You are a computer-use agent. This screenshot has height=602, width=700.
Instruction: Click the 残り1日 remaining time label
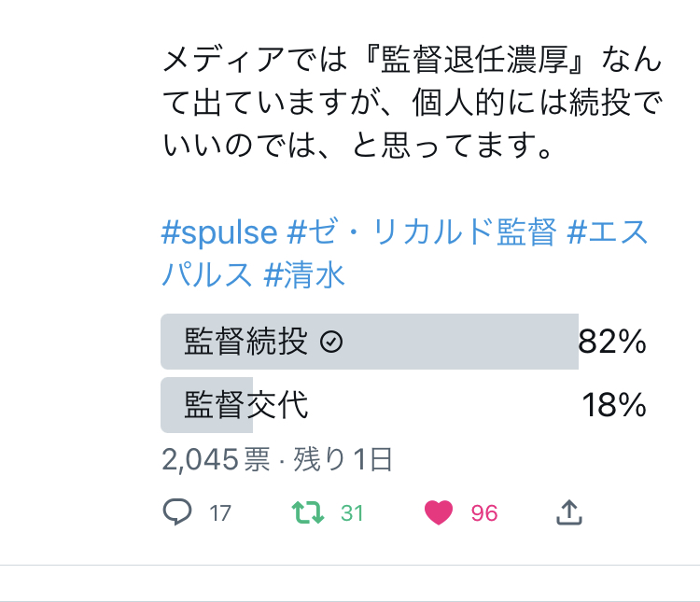(343, 459)
